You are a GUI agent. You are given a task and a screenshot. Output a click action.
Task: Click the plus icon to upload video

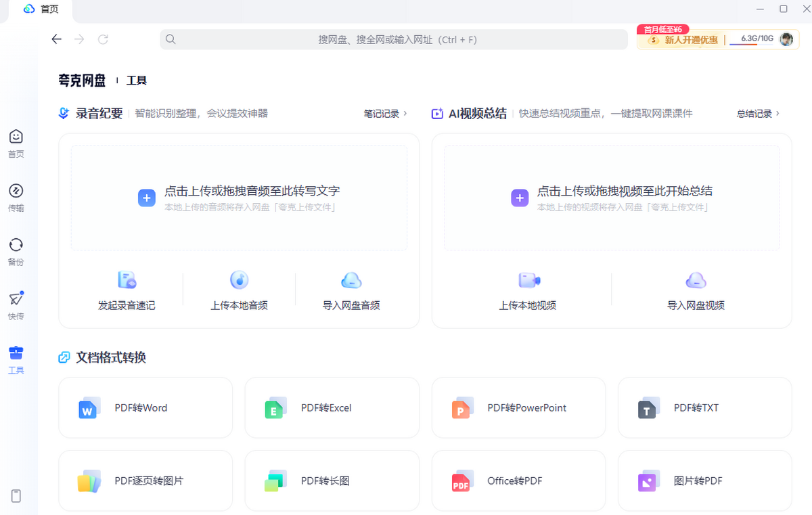(520, 198)
